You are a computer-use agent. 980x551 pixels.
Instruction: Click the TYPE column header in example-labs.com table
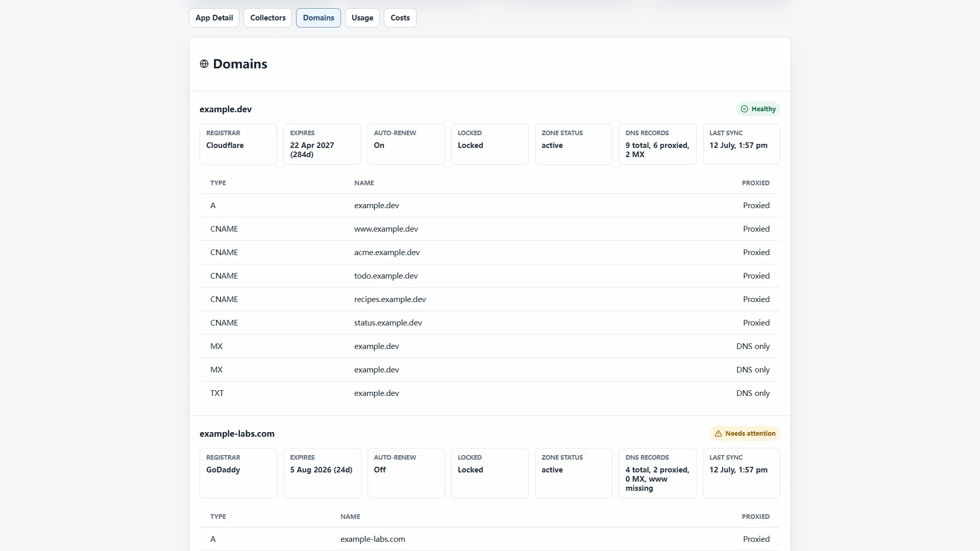coord(218,517)
